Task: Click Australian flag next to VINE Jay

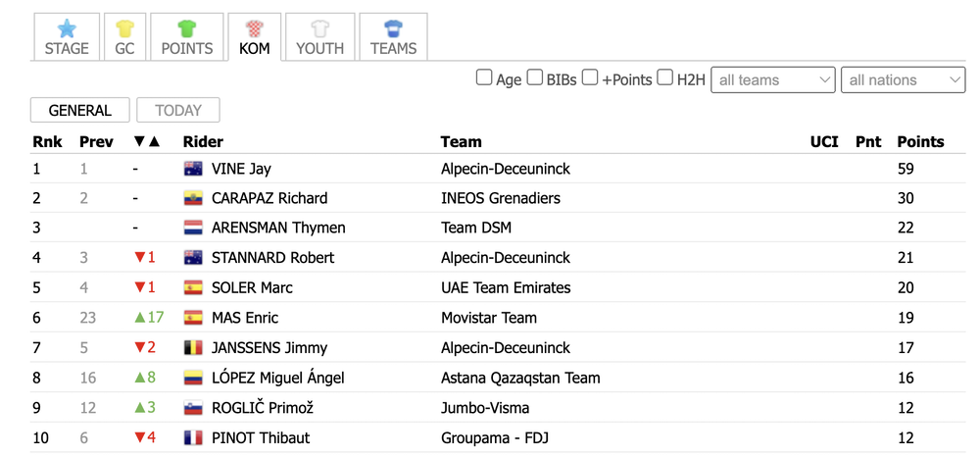Action: pos(193,169)
